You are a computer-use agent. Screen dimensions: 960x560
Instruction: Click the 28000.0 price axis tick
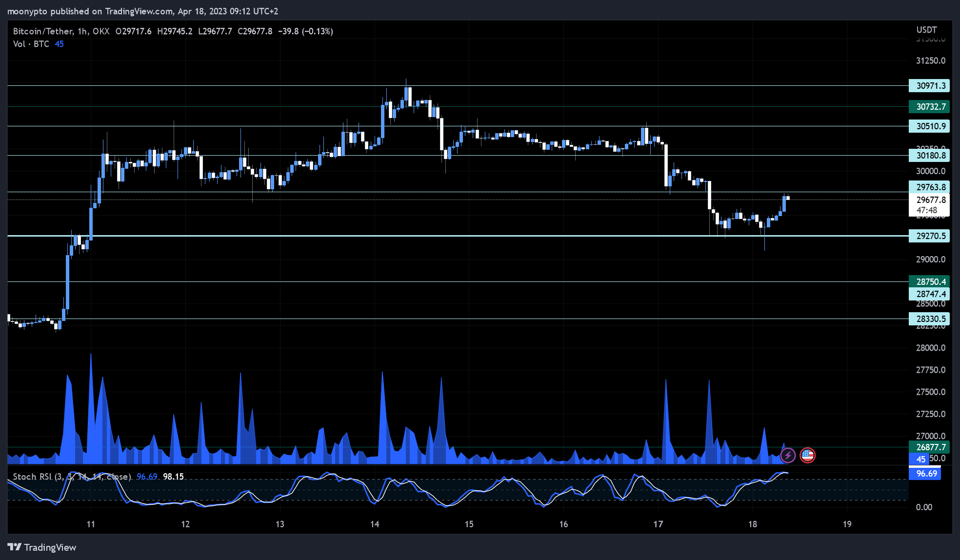point(931,348)
